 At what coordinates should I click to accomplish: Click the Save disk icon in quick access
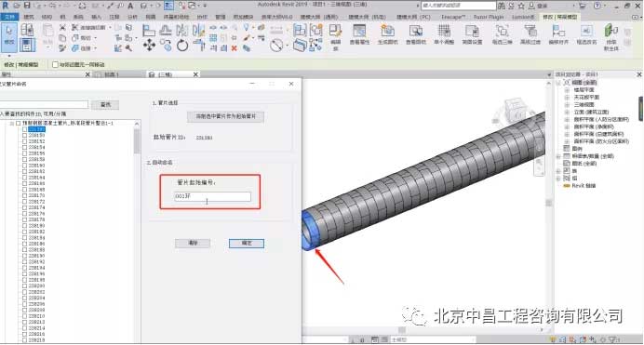click(x=27, y=6)
